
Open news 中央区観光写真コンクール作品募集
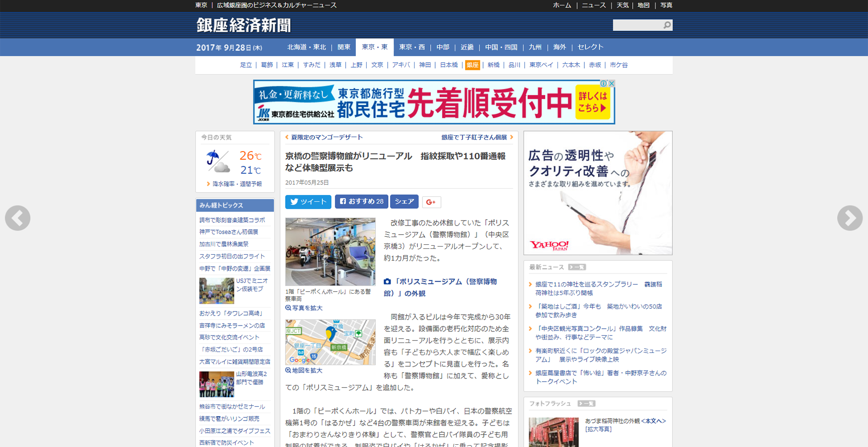tap(601, 333)
